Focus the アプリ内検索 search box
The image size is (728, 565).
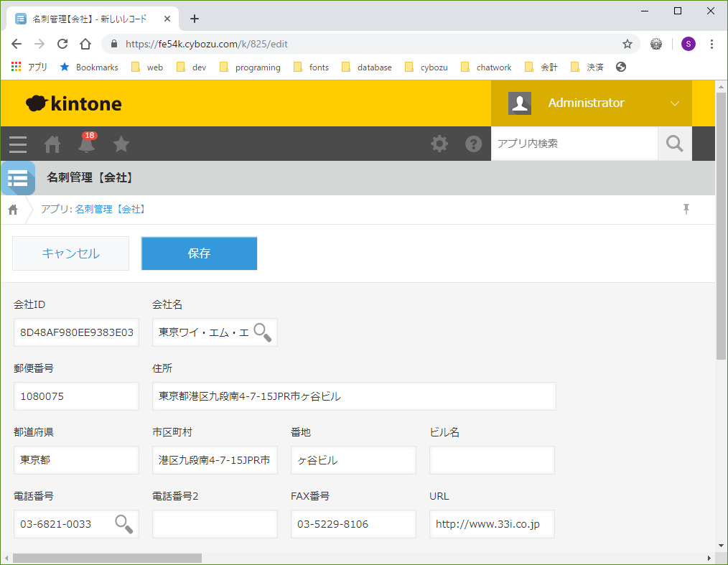574,144
